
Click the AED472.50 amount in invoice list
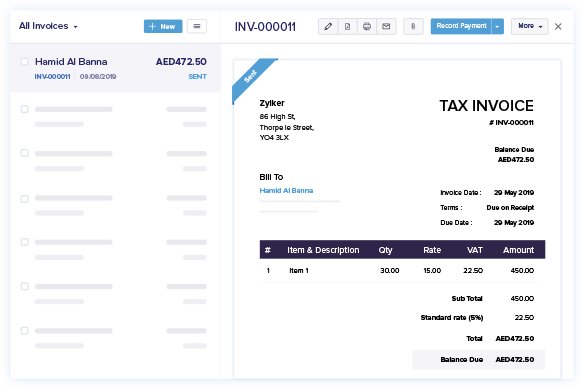(x=181, y=61)
